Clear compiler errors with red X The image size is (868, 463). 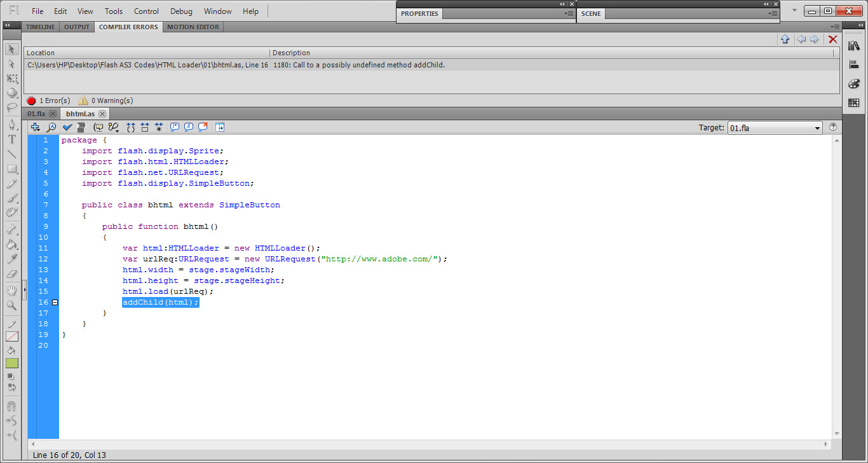832,39
